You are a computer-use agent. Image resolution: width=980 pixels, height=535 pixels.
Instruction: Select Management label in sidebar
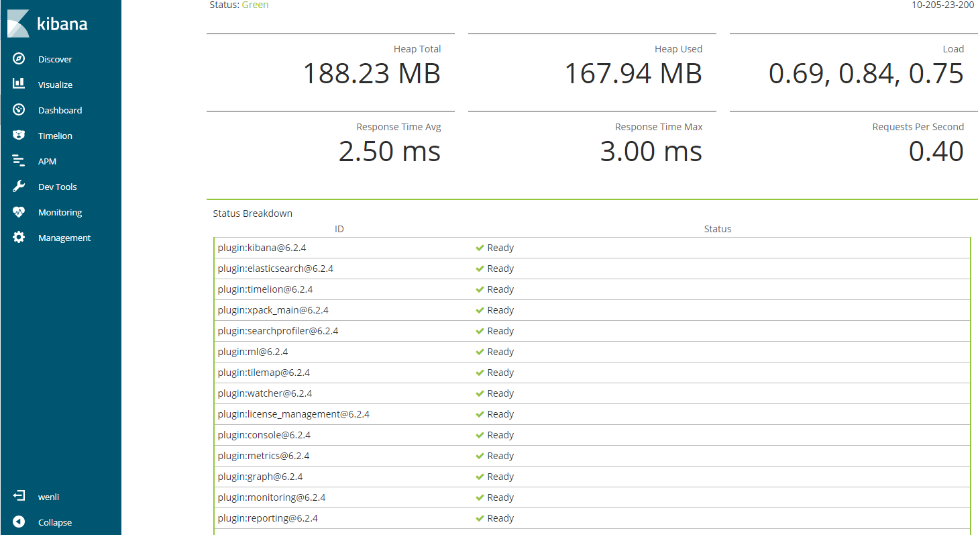tap(64, 238)
